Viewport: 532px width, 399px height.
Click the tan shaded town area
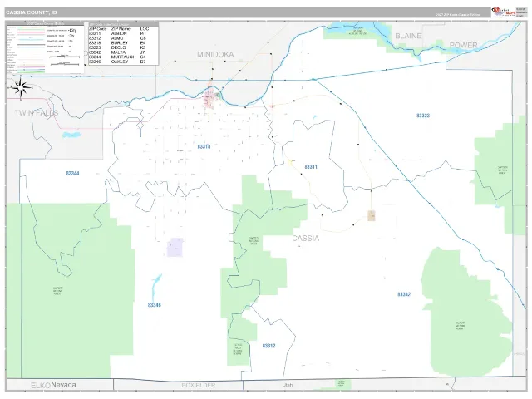[x=372, y=215]
